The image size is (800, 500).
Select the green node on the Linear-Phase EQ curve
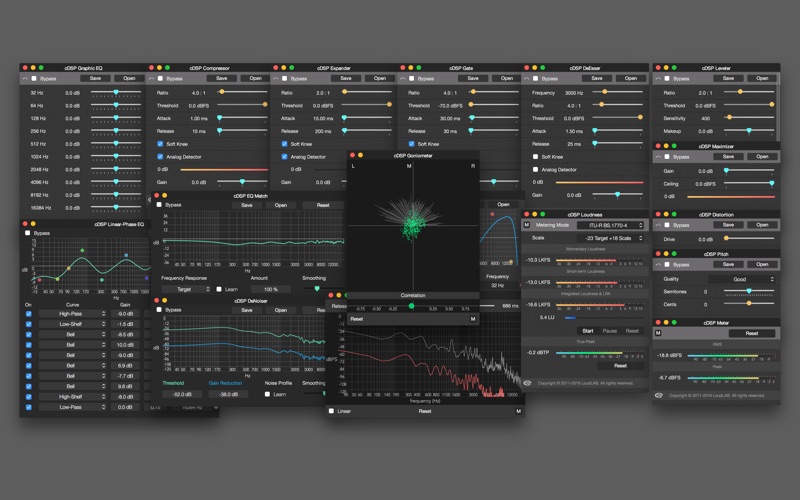click(x=82, y=251)
